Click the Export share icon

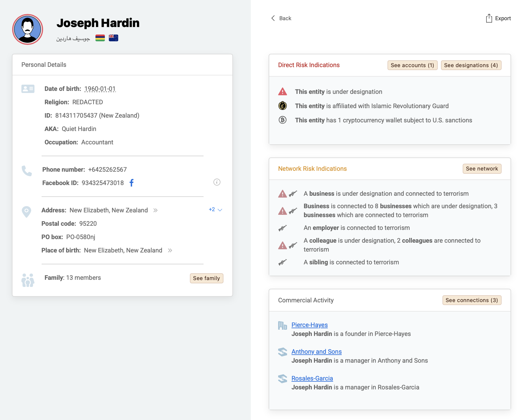[489, 18]
